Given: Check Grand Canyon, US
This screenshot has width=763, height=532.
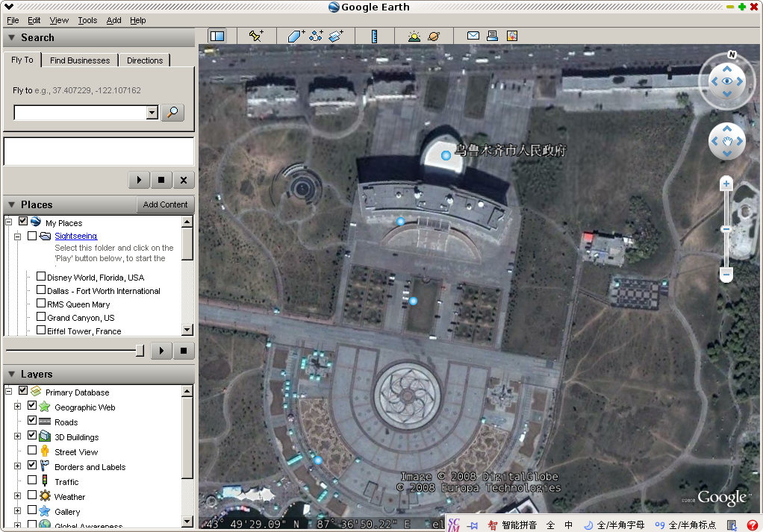Looking at the screenshot, I should pos(41,316).
